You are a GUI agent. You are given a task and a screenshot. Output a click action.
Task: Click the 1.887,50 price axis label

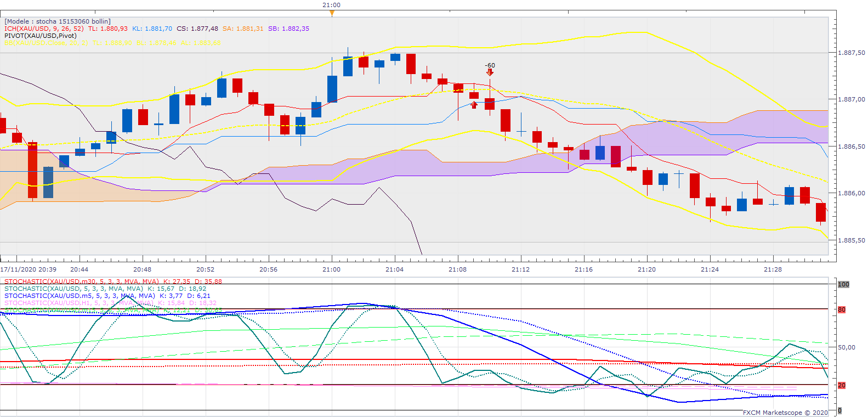(852, 53)
